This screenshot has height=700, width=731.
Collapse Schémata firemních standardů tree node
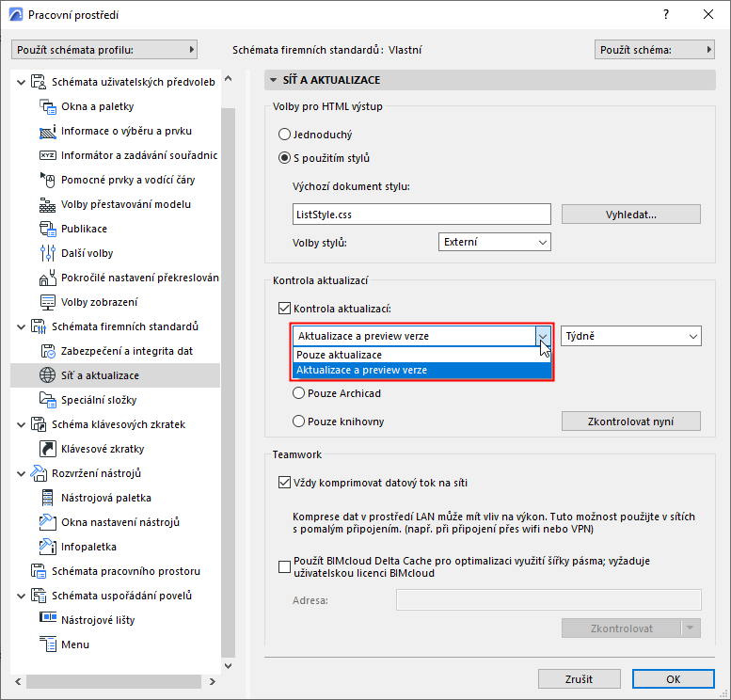point(21,326)
